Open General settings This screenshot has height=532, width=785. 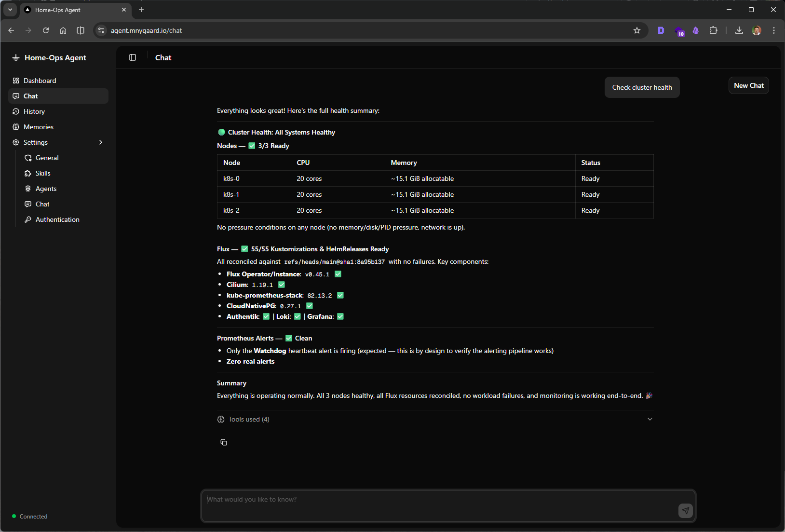pos(64,158)
